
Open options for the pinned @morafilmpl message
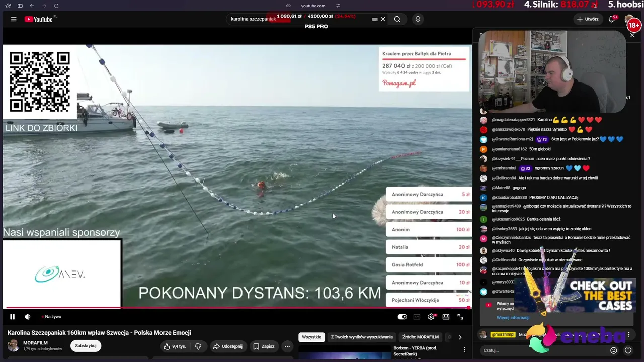[628, 334]
